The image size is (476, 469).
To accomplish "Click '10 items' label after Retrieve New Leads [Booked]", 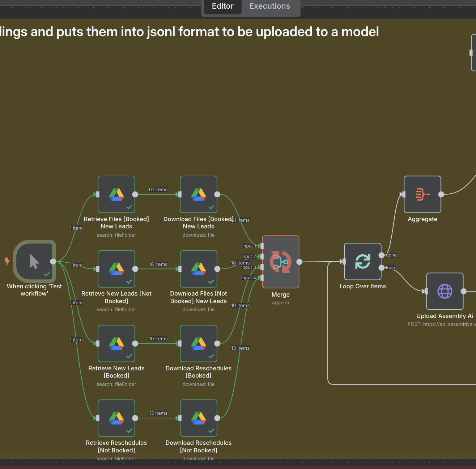I will click(x=158, y=339).
